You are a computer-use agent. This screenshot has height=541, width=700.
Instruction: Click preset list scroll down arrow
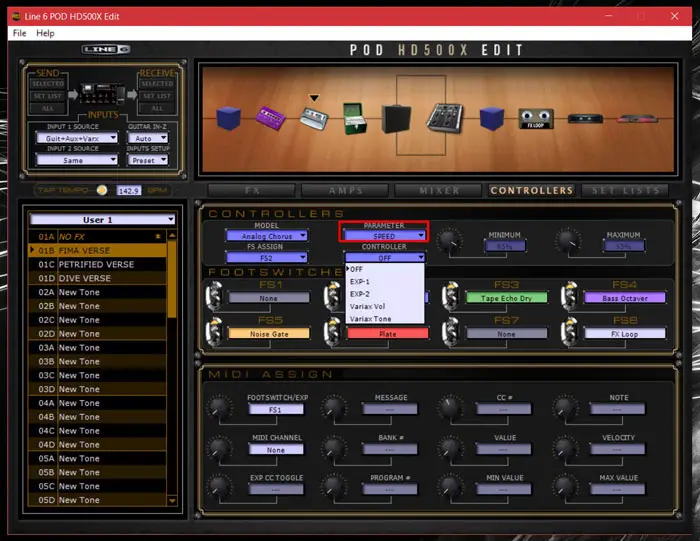(172, 500)
